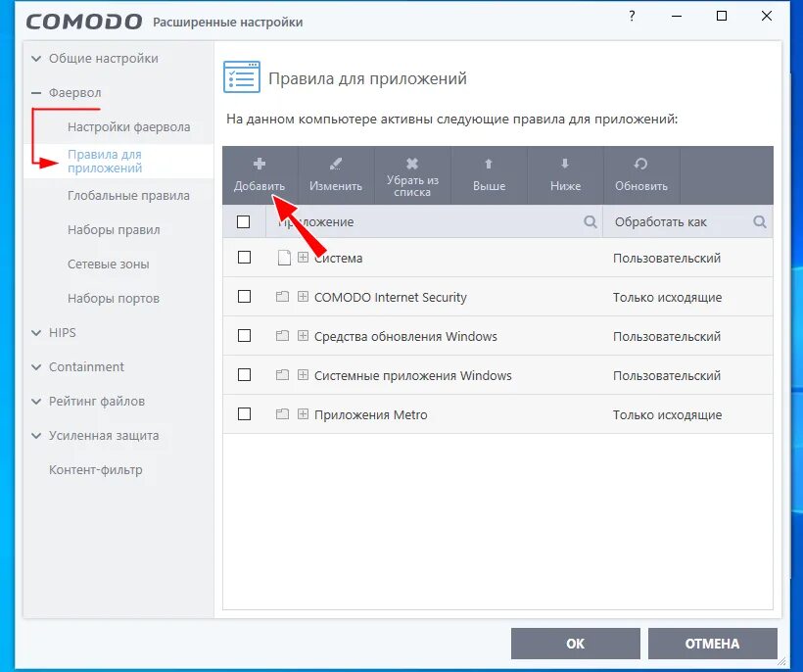The image size is (803, 672).
Task: Click the Изменить (edit) toolbar button
Action: [x=336, y=175]
